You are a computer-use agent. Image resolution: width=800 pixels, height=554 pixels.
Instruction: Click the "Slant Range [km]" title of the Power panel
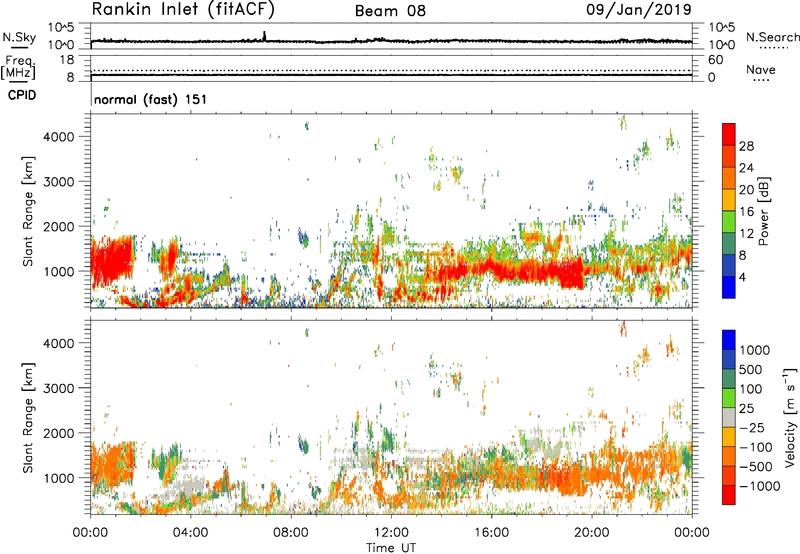point(29,211)
